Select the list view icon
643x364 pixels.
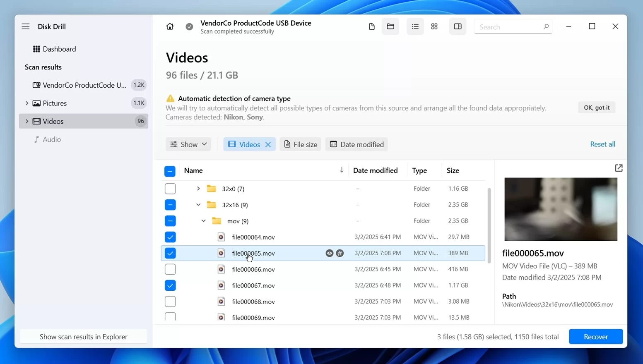coord(415,26)
